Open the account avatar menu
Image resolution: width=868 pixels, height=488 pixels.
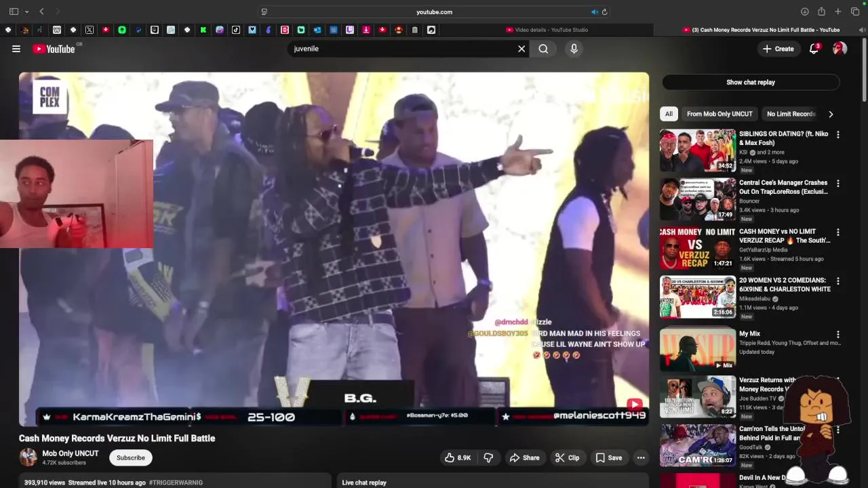pyautogui.click(x=840, y=49)
